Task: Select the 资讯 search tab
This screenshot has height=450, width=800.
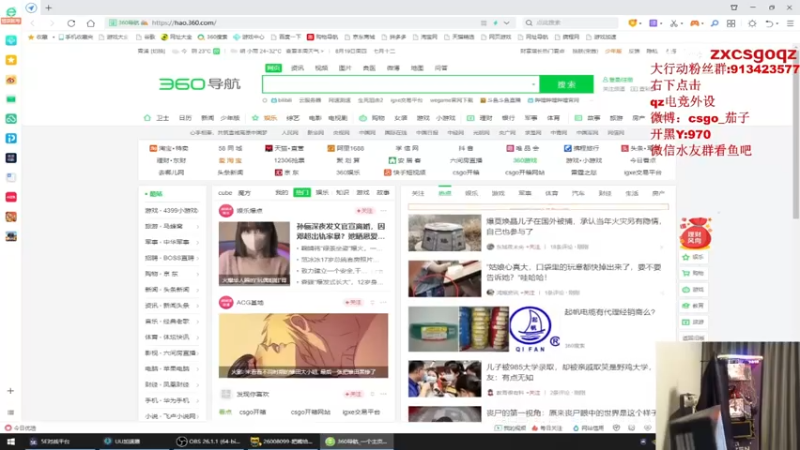Action: [x=297, y=68]
